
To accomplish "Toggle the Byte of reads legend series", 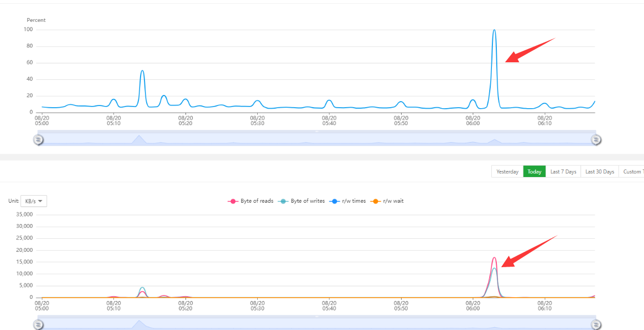I will [x=251, y=201].
